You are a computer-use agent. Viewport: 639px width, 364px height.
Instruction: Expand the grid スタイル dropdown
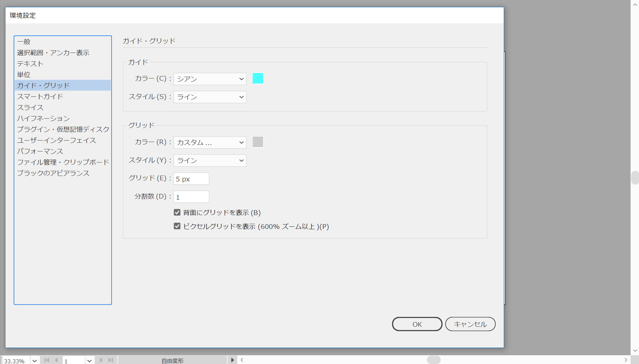tap(210, 161)
